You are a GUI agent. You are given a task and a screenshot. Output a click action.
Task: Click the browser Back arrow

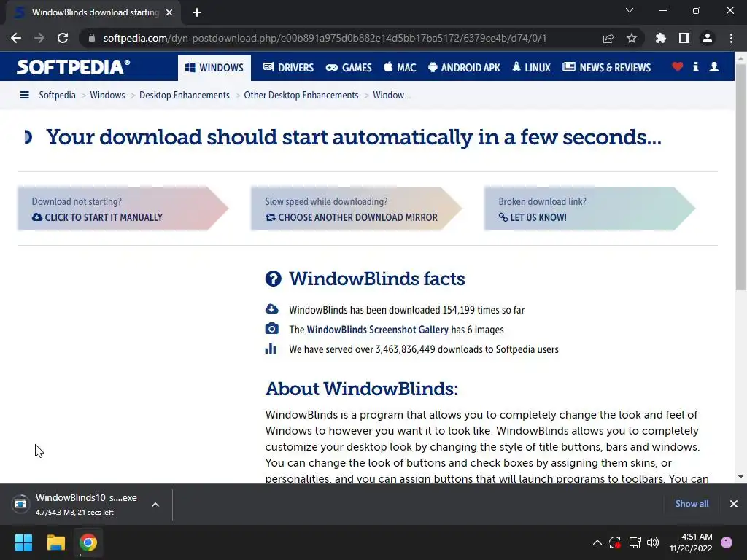click(16, 38)
